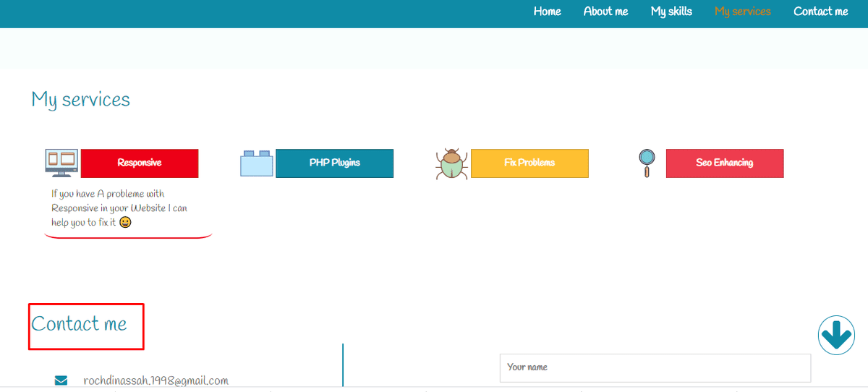
Task: Click the round down-arrow scroll icon
Action: [836, 335]
